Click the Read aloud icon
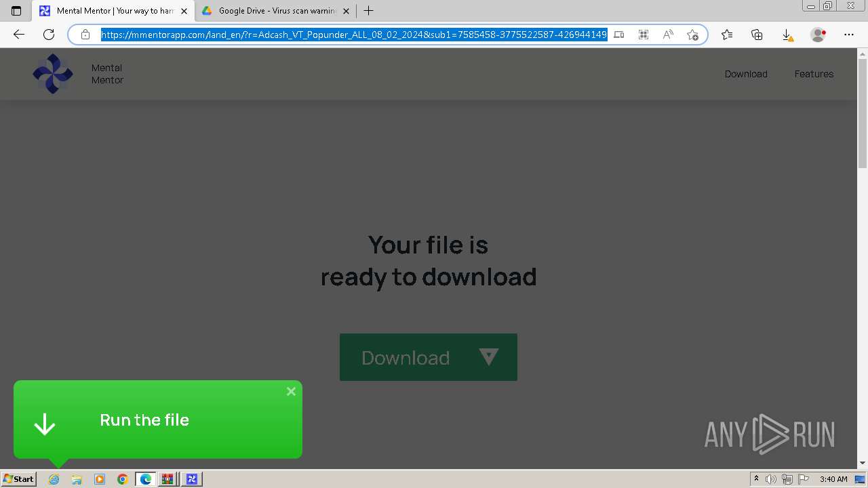This screenshot has height=488, width=868. (668, 35)
